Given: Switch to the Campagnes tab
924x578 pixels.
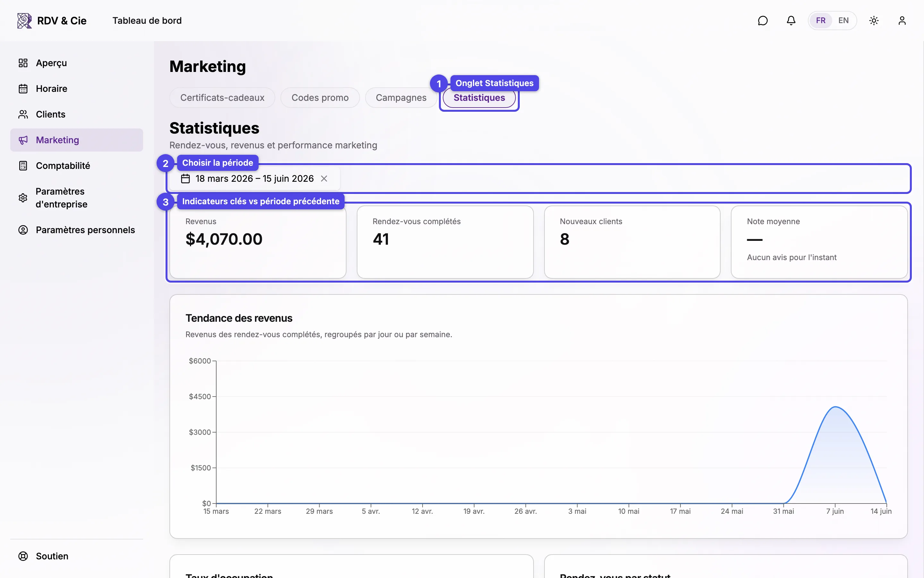Looking at the screenshot, I should pyautogui.click(x=401, y=98).
